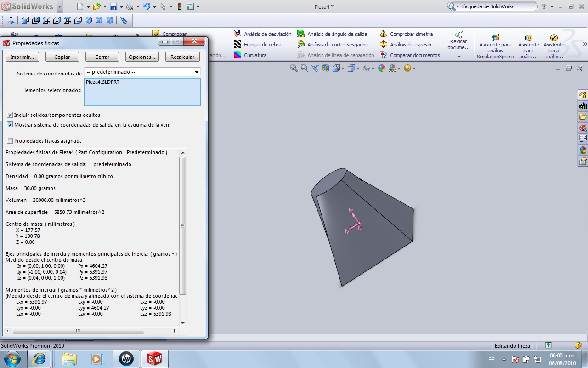Image resolution: width=588 pixels, height=368 pixels.
Task: Select Pieza4.SLDPRT in selected items list
Action: [x=102, y=82]
